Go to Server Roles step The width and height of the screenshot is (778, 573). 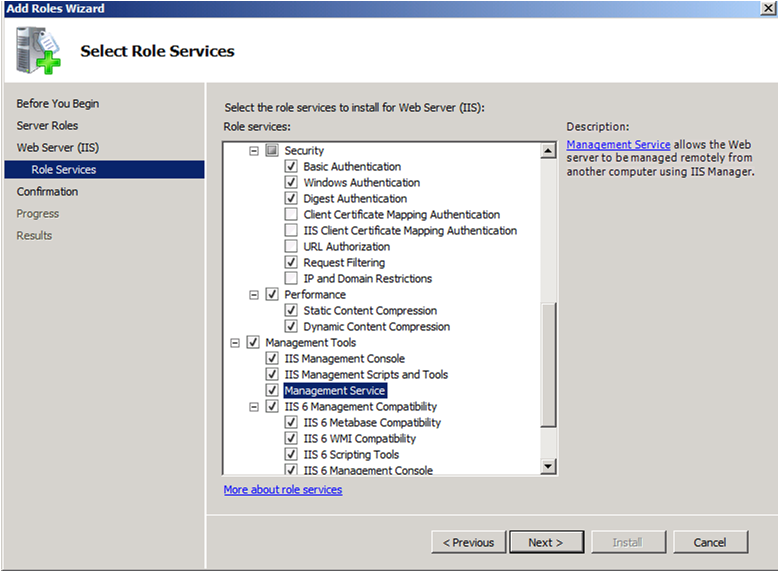(47, 126)
